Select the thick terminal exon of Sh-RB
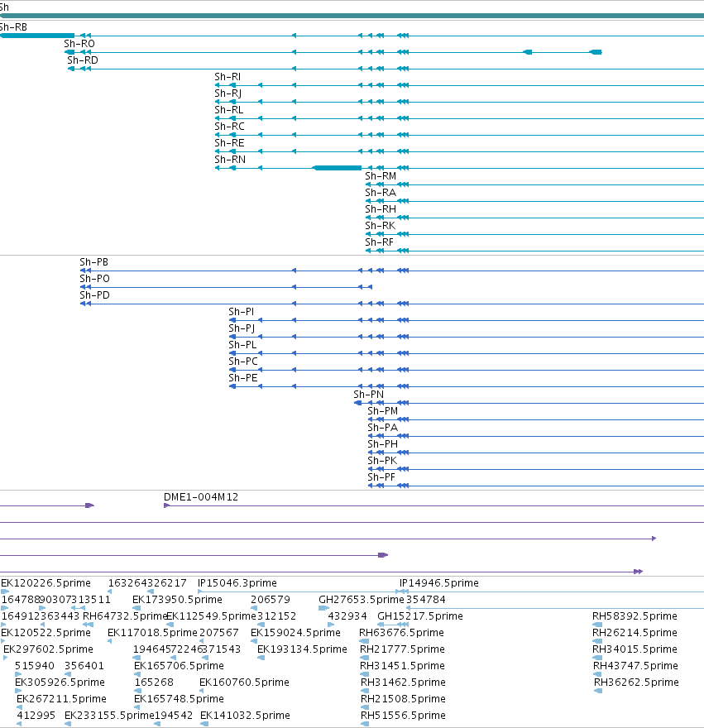Image resolution: width=704 pixels, height=728 pixels. pos(37,36)
